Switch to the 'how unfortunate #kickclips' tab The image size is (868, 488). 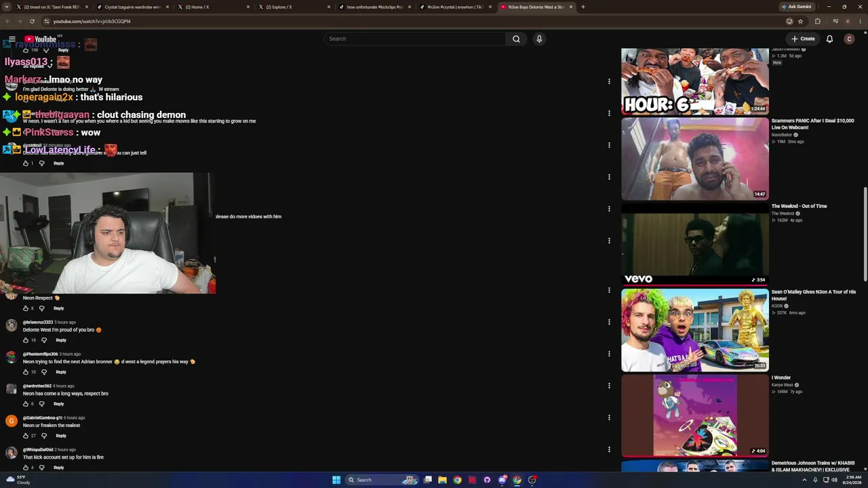pyautogui.click(x=374, y=7)
